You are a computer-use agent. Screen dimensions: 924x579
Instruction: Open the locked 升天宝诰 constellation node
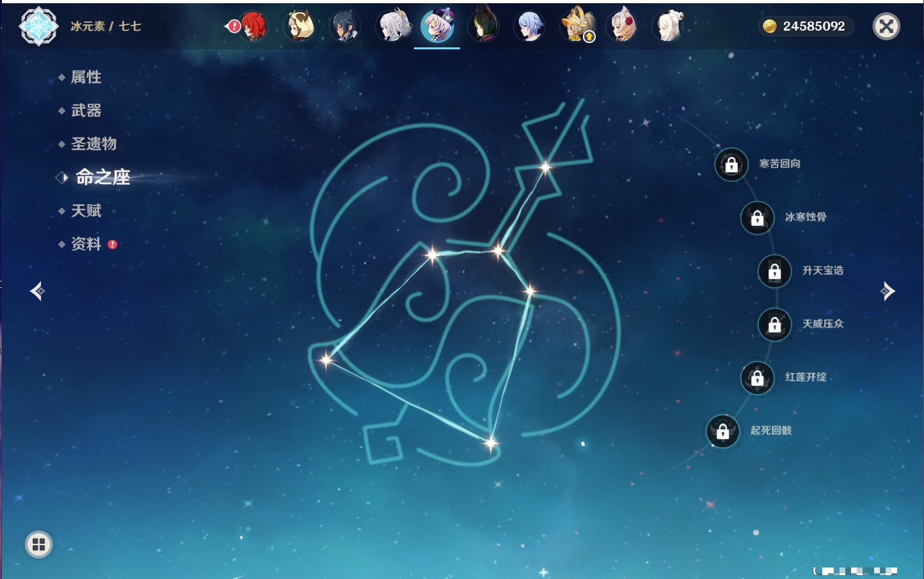[x=775, y=271]
